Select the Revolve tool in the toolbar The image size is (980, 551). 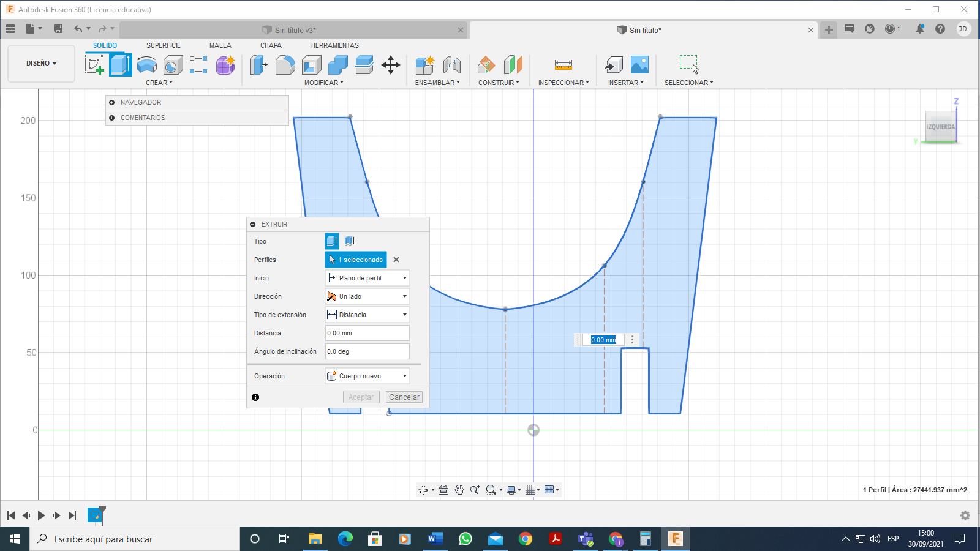[147, 64]
